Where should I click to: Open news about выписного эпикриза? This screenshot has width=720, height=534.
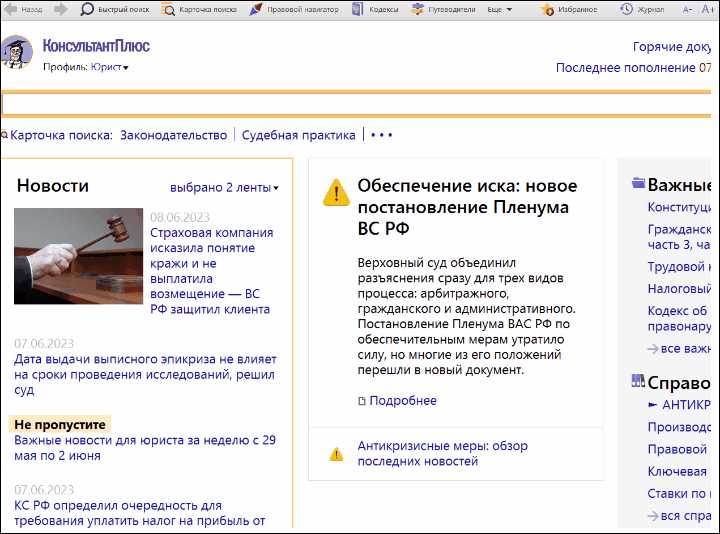pos(145,374)
